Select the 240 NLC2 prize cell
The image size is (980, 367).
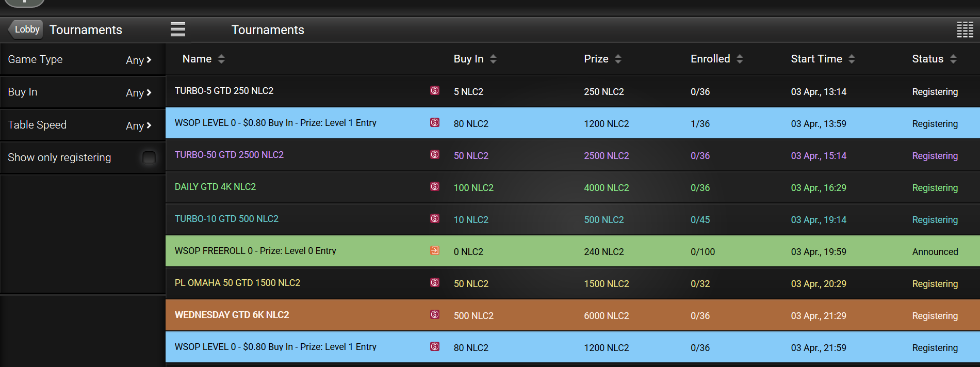604,252
